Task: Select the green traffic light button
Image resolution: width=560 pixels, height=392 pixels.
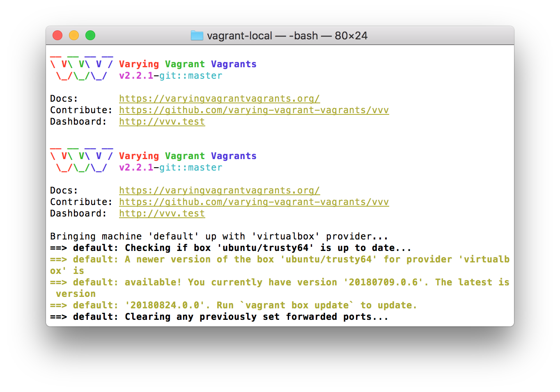Action: pos(90,35)
